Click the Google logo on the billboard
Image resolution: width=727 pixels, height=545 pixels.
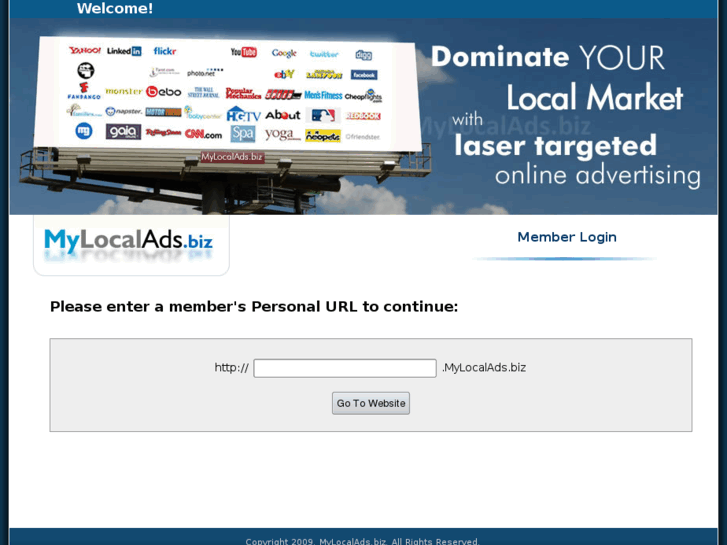[284, 53]
